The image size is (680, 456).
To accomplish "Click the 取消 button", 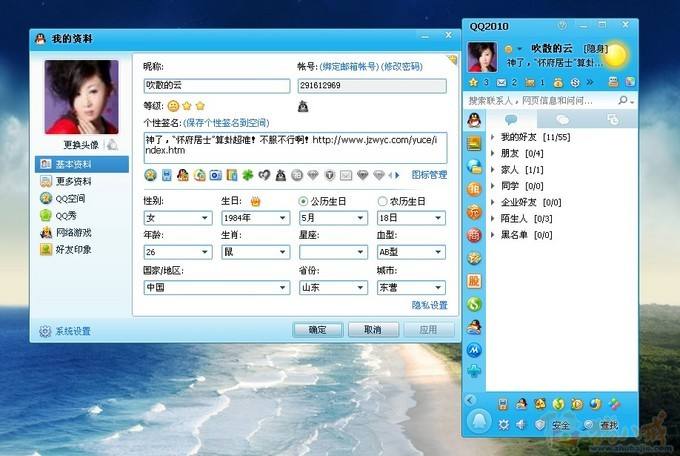I will point(373,330).
